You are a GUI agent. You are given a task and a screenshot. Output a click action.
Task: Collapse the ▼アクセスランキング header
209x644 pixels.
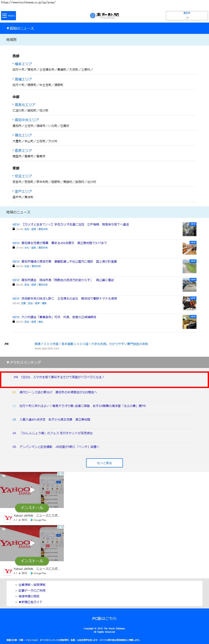tap(104, 362)
